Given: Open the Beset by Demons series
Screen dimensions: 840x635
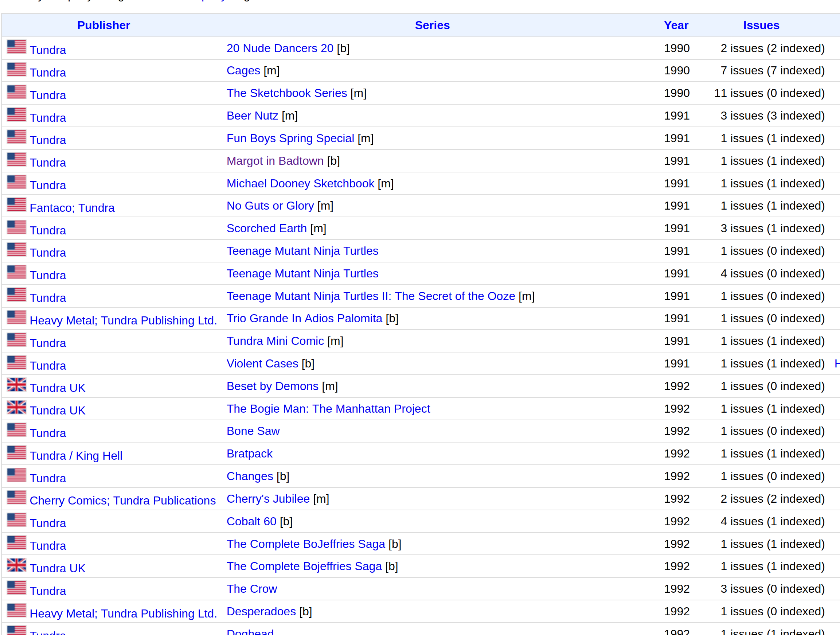Looking at the screenshot, I should tap(273, 386).
